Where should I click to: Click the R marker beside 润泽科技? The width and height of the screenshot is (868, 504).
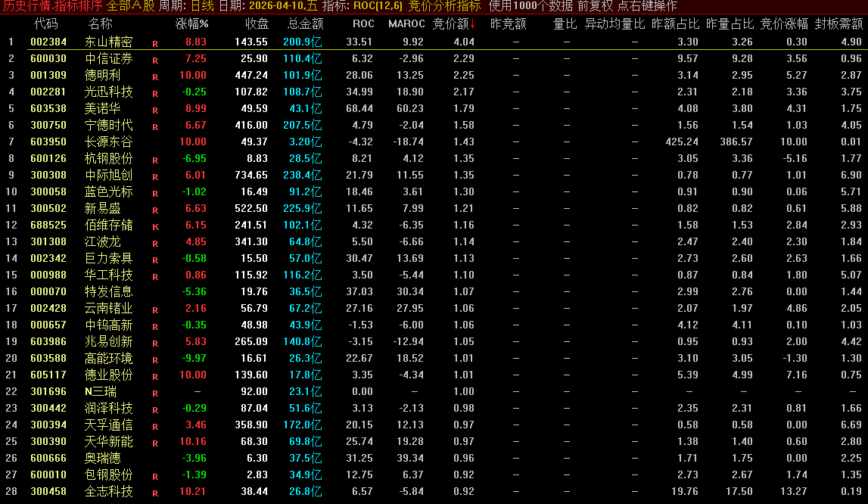point(155,410)
